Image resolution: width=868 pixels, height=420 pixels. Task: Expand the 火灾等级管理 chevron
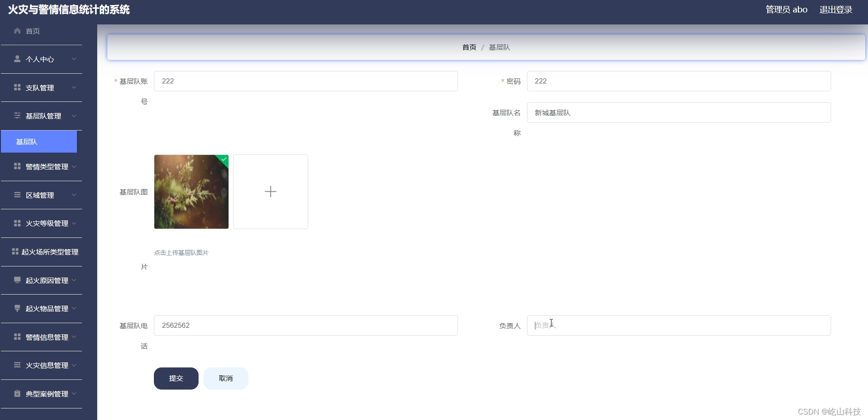tap(74, 223)
